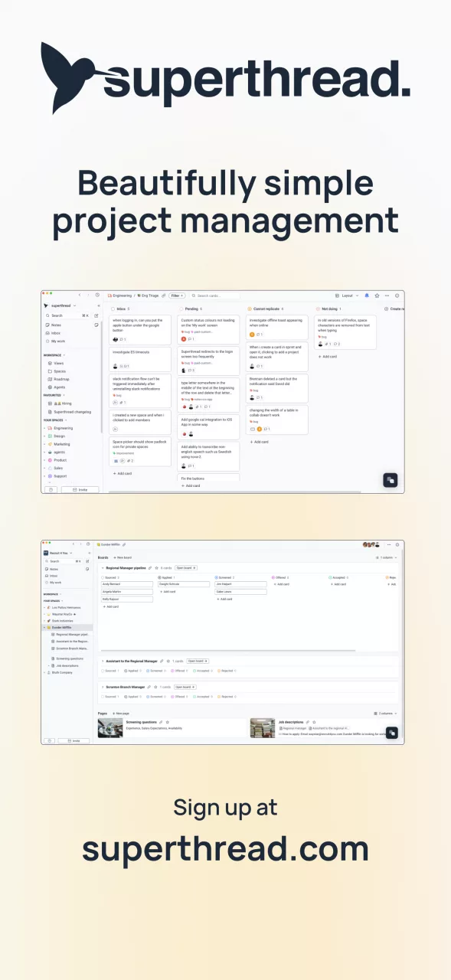
Task: Click the notification bell icon
Action: click(367, 296)
